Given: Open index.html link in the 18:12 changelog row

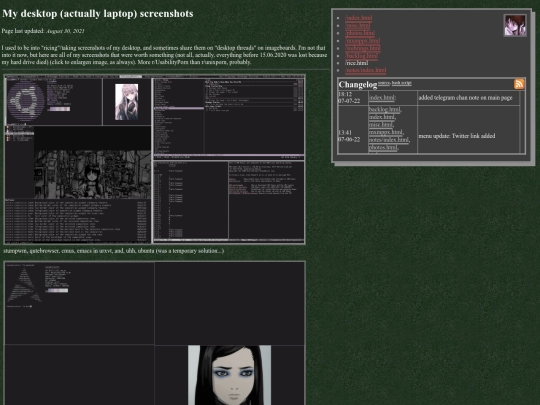Looking at the screenshot, I should 382,98.
